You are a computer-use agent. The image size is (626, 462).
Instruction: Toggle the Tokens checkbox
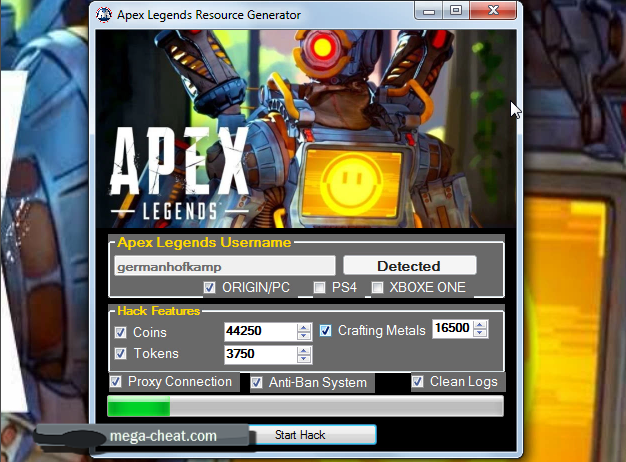point(121,353)
